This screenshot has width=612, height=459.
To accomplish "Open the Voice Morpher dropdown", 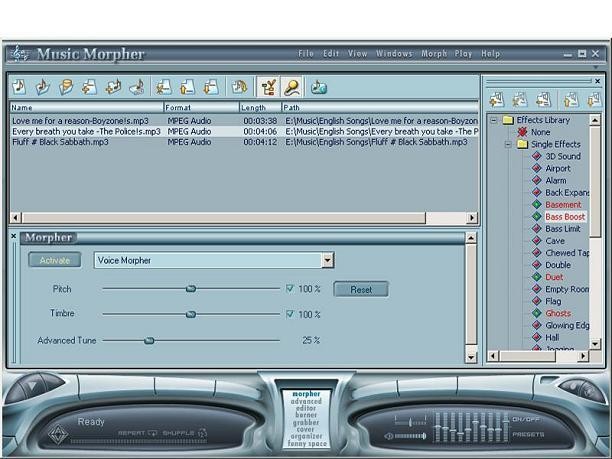I will tap(327, 260).
